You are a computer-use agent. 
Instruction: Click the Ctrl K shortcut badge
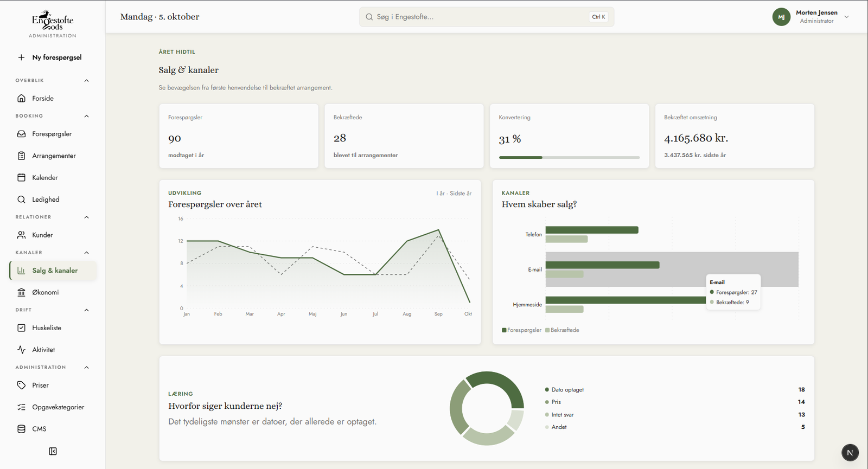(x=598, y=17)
